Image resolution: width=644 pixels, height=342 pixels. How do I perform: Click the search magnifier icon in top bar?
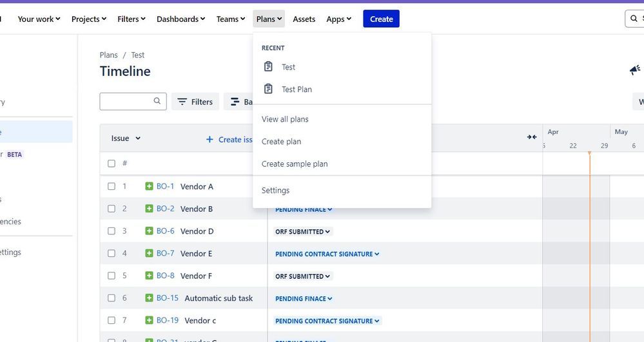click(x=634, y=19)
